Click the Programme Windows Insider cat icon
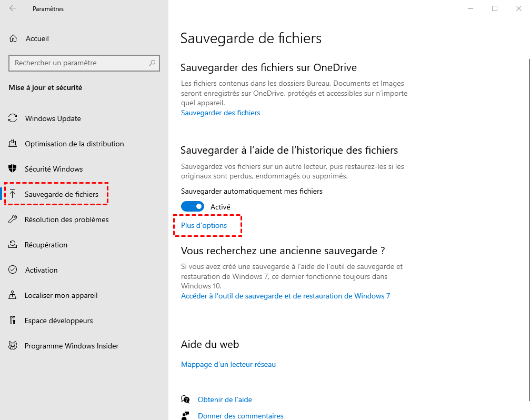 click(13, 345)
